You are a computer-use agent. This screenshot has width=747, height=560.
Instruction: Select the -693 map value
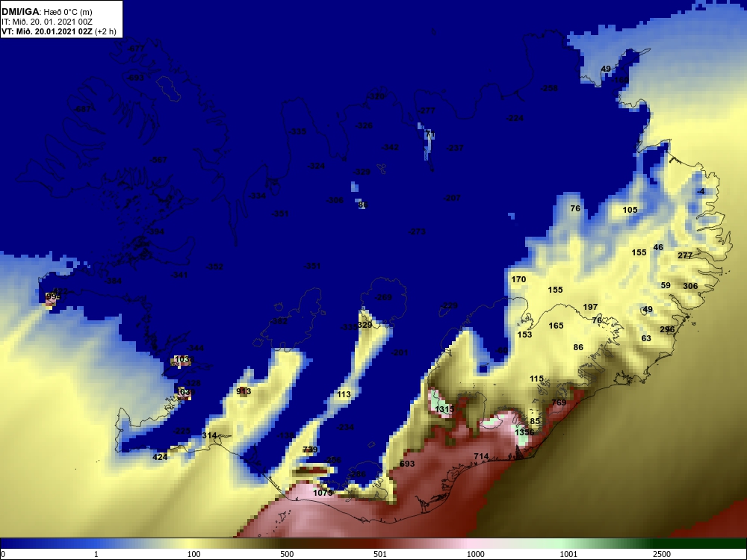click(135, 77)
